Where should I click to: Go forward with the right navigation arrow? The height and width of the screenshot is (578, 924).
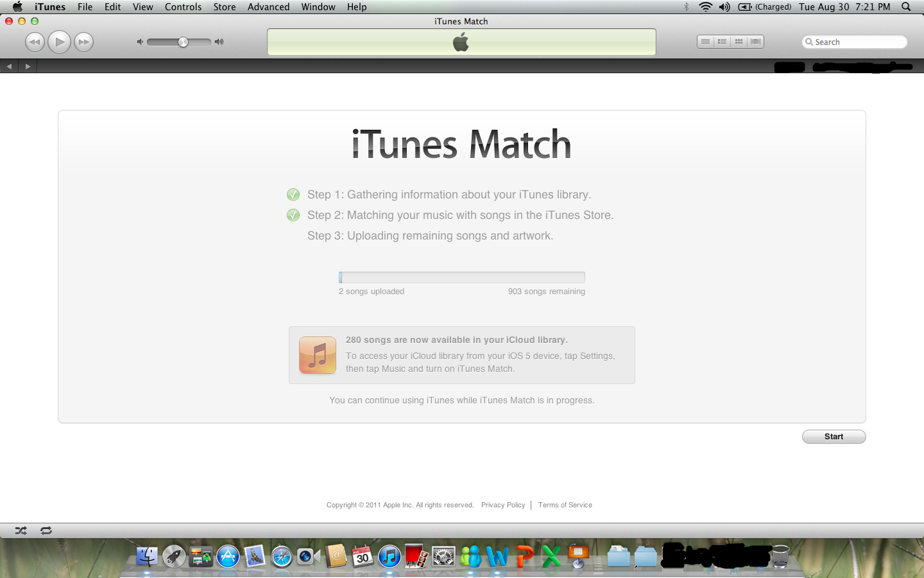tap(28, 66)
